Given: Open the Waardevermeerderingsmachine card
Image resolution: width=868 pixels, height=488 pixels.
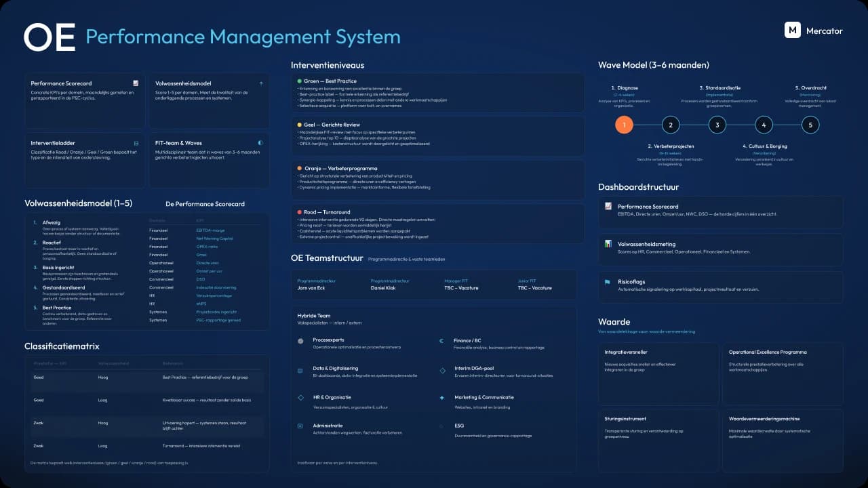Looking at the screenshot, I should (783, 441).
